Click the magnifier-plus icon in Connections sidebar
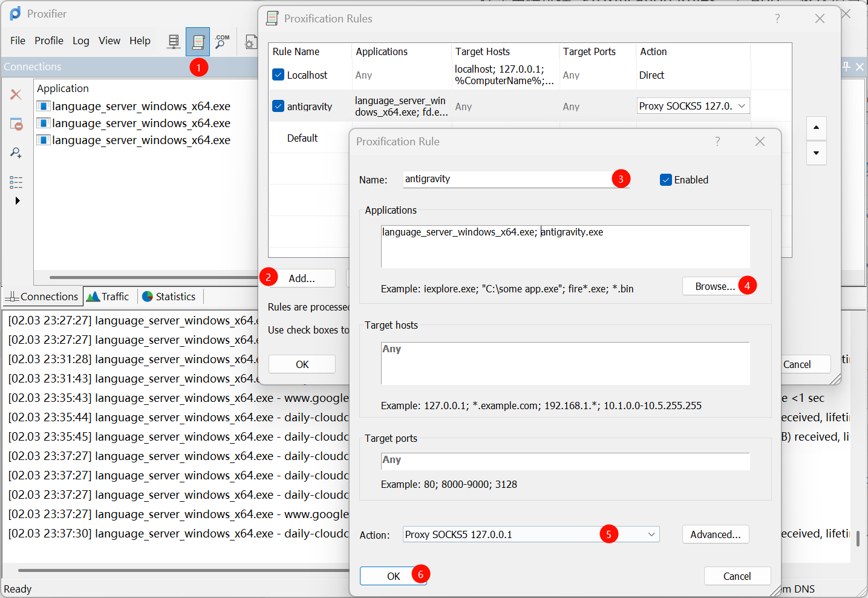 16,153
